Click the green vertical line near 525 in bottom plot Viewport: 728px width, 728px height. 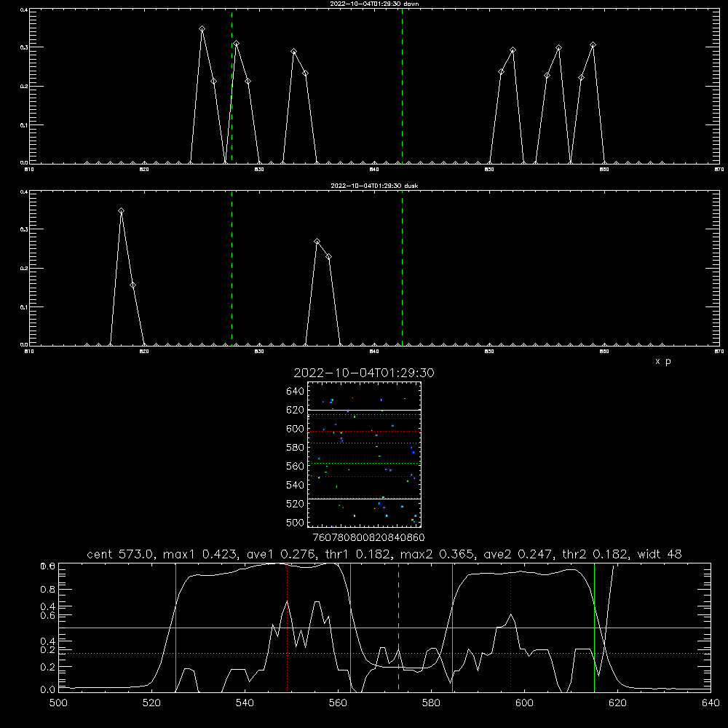coord(175,627)
